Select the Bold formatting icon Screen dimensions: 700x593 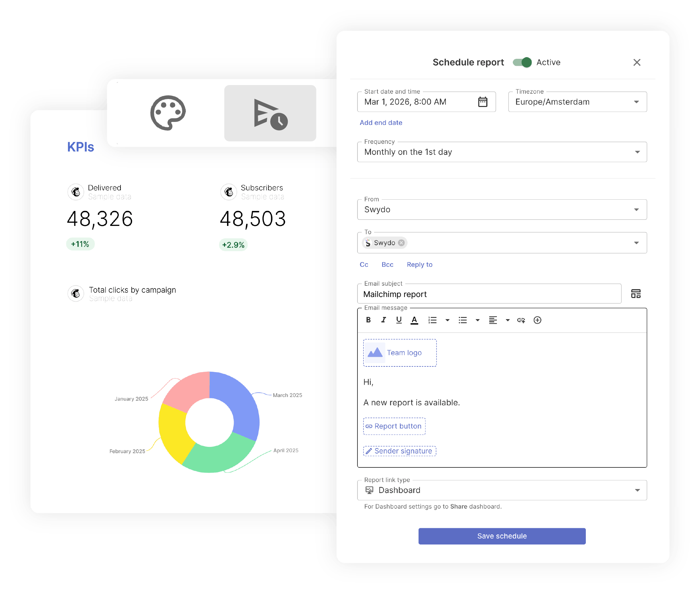pos(368,320)
